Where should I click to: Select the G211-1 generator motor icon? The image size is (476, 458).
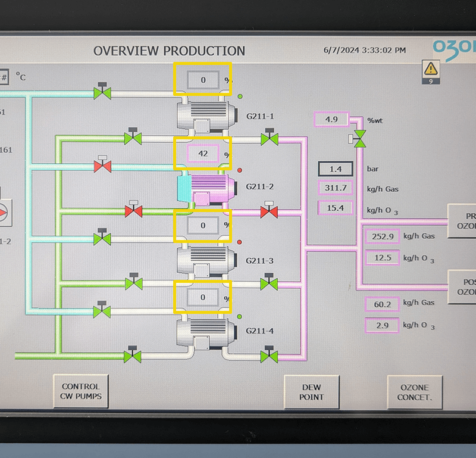pyautogui.click(x=207, y=117)
